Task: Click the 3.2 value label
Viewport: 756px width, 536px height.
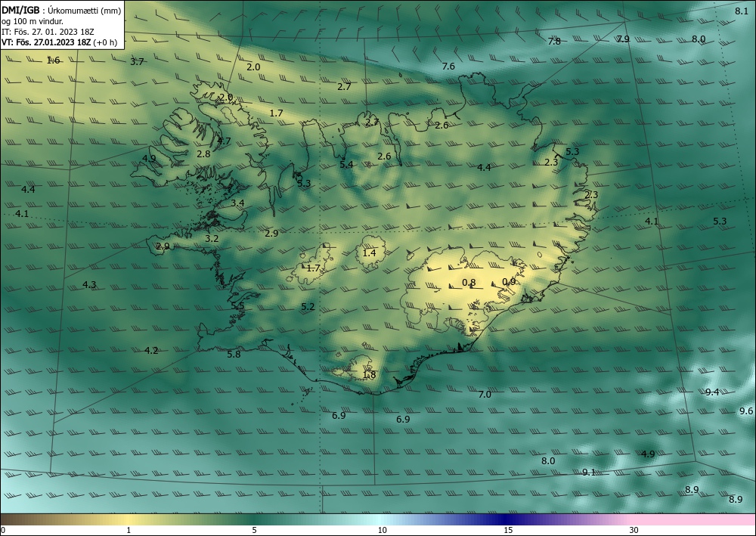Action: coord(212,239)
